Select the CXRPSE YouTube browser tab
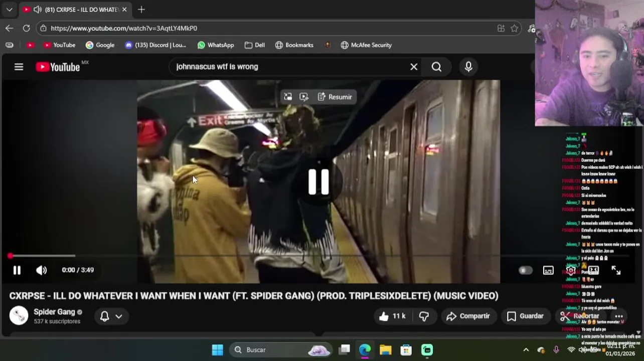Viewport: 644px width, 361px height. [x=75, y=10]
